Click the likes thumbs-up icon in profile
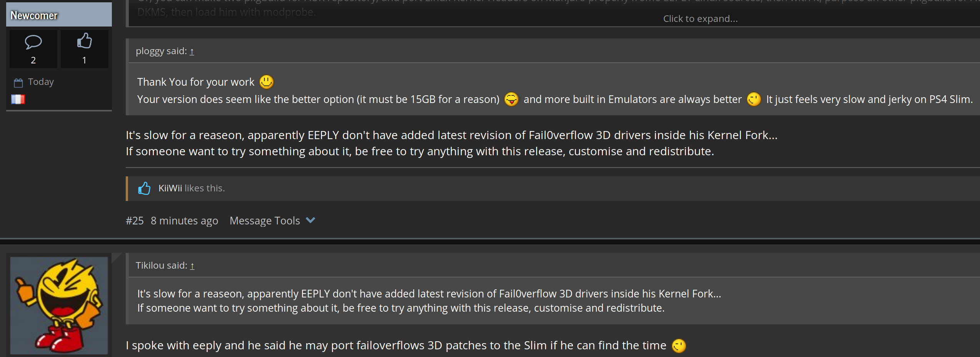 84,41
